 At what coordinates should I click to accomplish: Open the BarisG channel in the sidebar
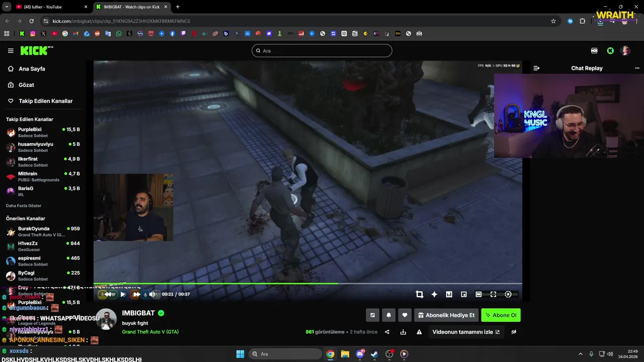tap(42, 191)
